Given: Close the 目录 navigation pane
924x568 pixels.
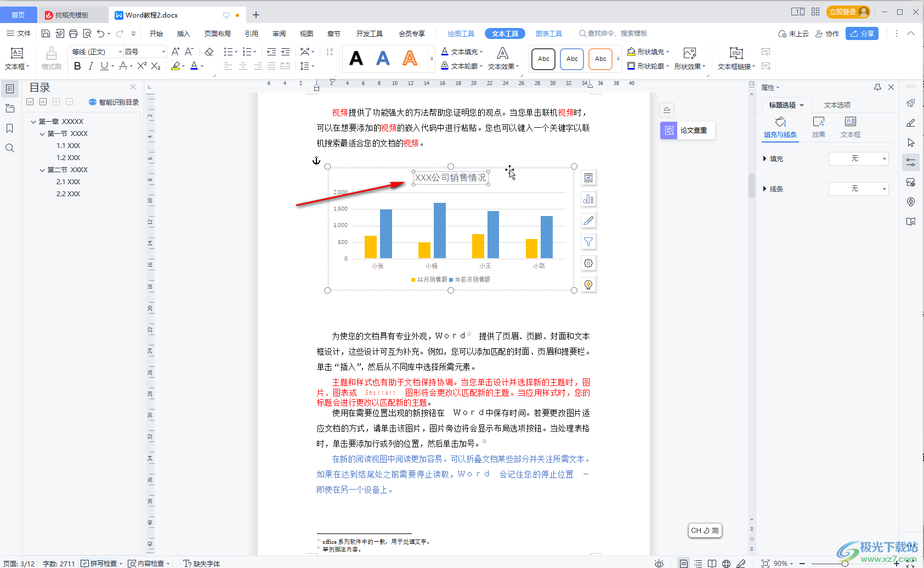Looking at the screenshot, I should point(133,87).
